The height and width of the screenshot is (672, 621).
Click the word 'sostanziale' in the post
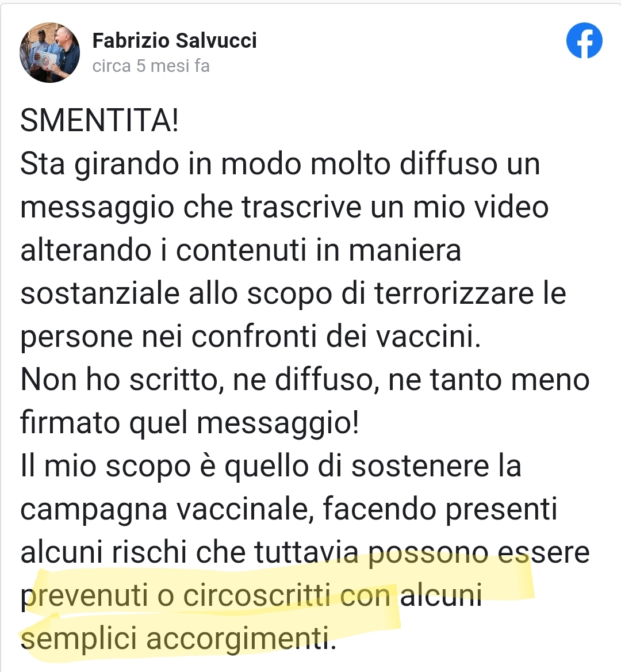click(x=100, y=293)
